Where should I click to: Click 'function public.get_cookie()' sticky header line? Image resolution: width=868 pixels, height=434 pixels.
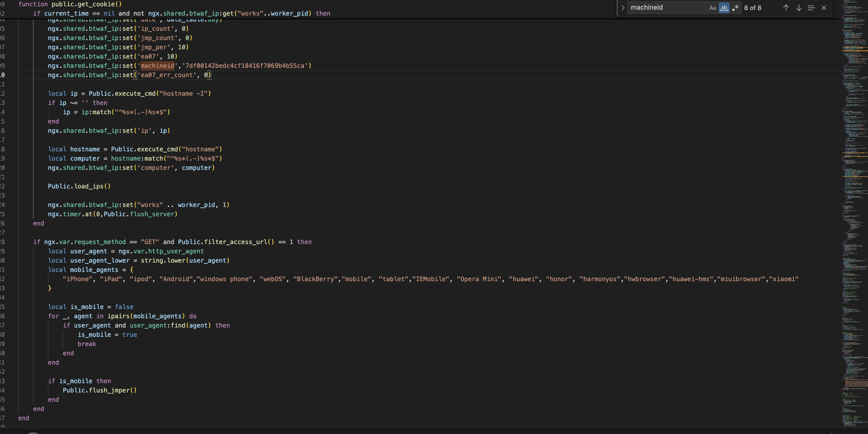[x=70, y=4]
